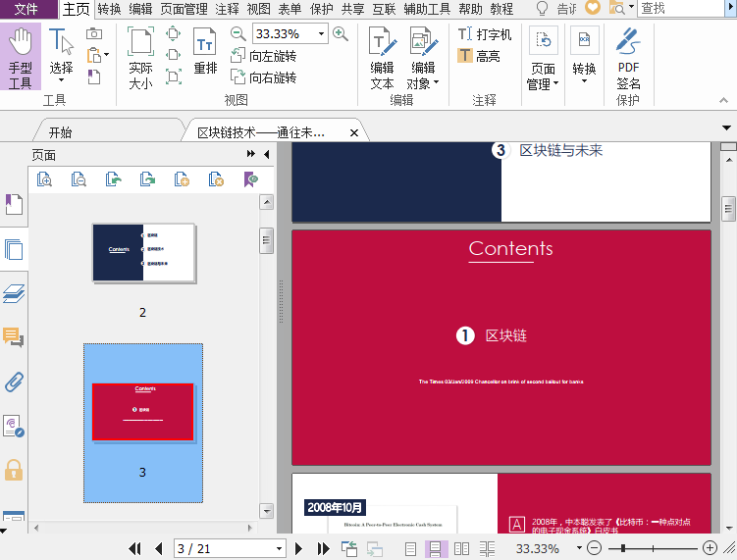The image size is (737, 560).
Task: Open the Page Management ribbon tab
Action: (x=184, y=9)
